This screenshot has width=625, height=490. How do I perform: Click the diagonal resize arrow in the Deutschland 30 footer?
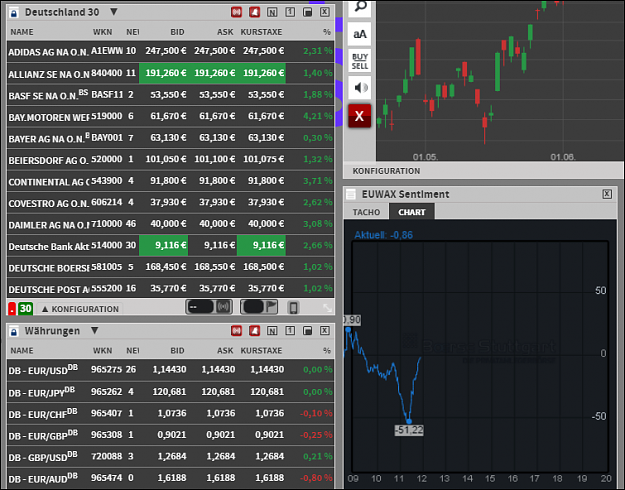click(327, 308)
